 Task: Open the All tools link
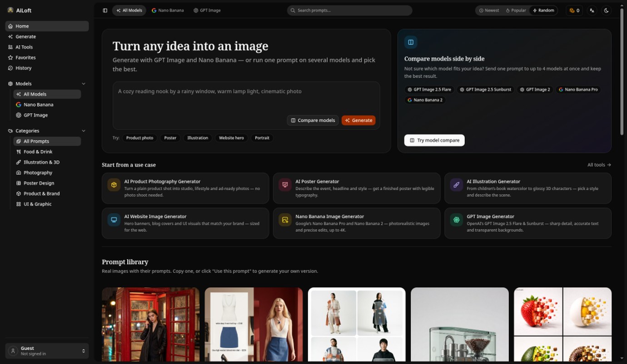pyautogui.click(x=599, y=165)
